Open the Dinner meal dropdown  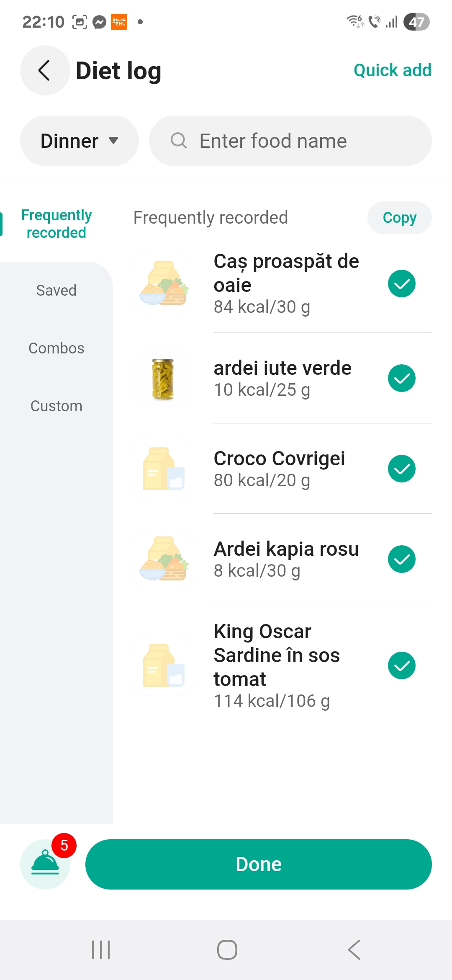80,141
